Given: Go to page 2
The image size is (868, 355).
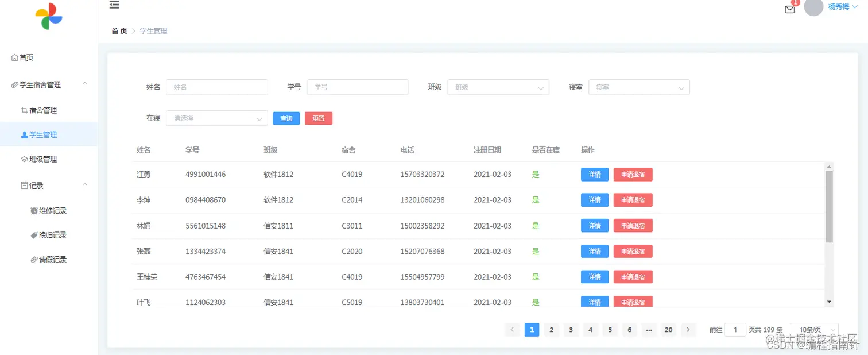Looking at the screenshot, I should click(551, 330).
